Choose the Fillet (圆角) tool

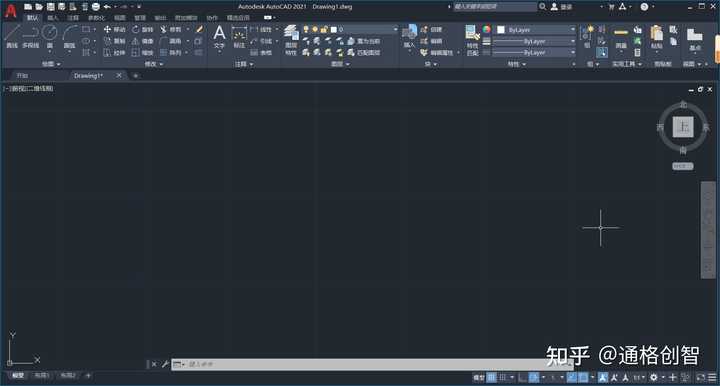click(171, 41)
